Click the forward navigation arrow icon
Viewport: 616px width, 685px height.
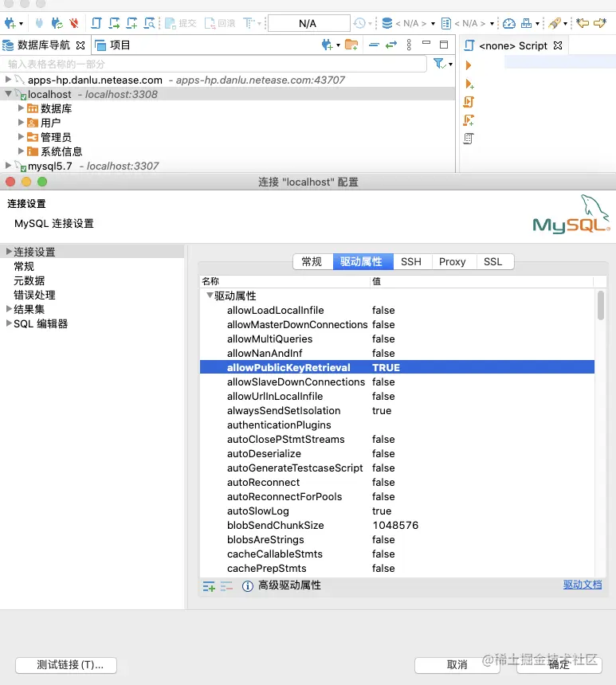pyautogui.click(x=600, y=23)
